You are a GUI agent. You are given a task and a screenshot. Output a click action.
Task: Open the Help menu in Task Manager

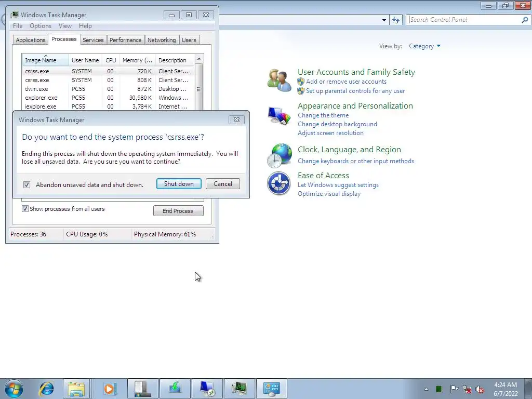85,26
